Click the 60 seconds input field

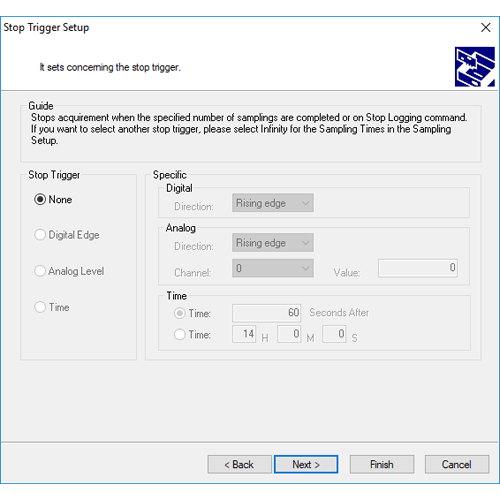coord(267,313)
